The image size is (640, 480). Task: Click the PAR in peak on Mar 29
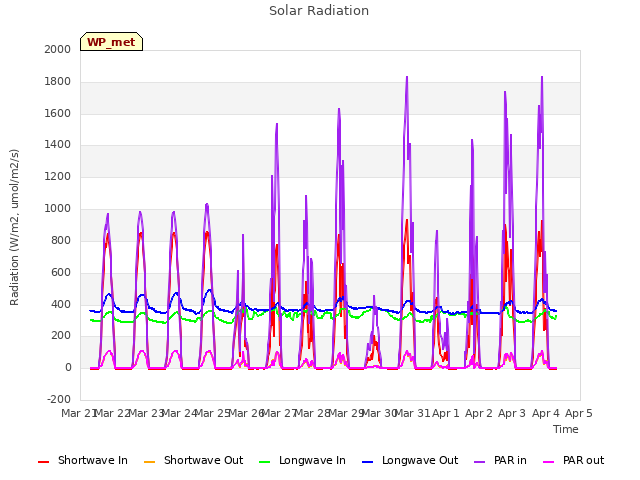click(339, 109)
